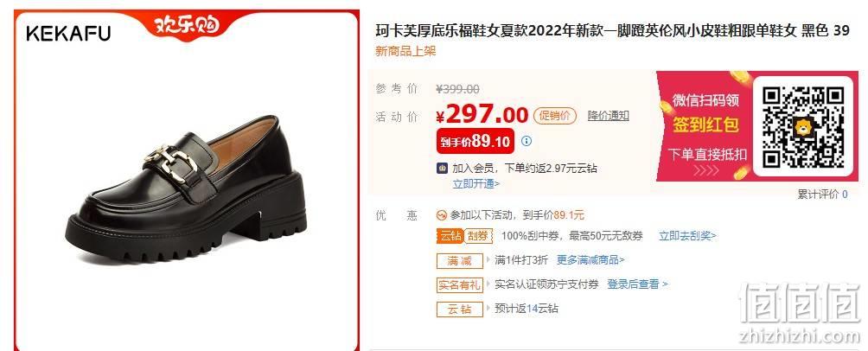Viewport: 868px width, 351px height.
Task: Click the black loafer product image
Action: pos(186,188)
